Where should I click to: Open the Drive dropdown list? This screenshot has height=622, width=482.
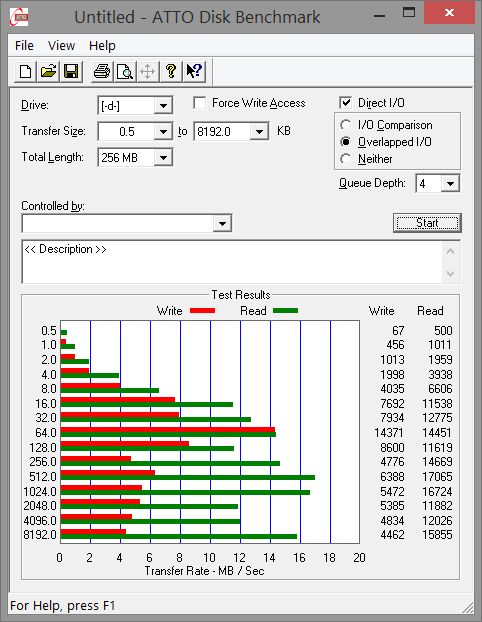click(x=163, y=106)
